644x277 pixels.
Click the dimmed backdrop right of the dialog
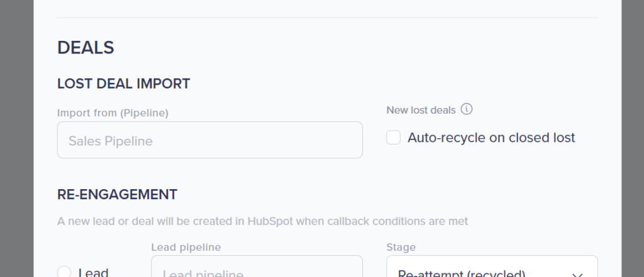pos(632,138)
